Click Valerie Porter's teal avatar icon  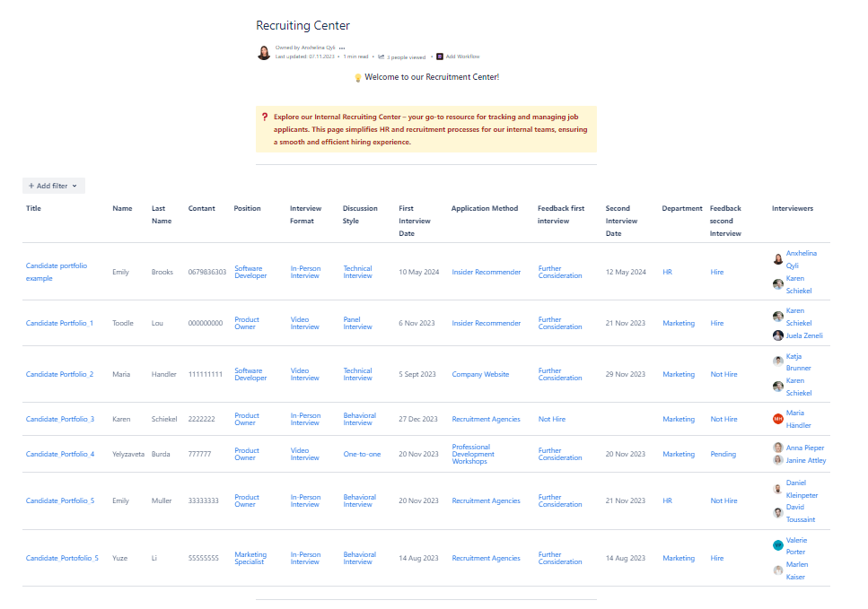pos(778,545)
